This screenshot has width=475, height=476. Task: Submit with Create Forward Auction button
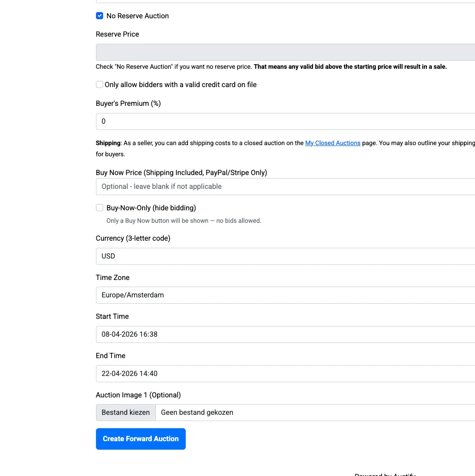[x=141, y=439]
